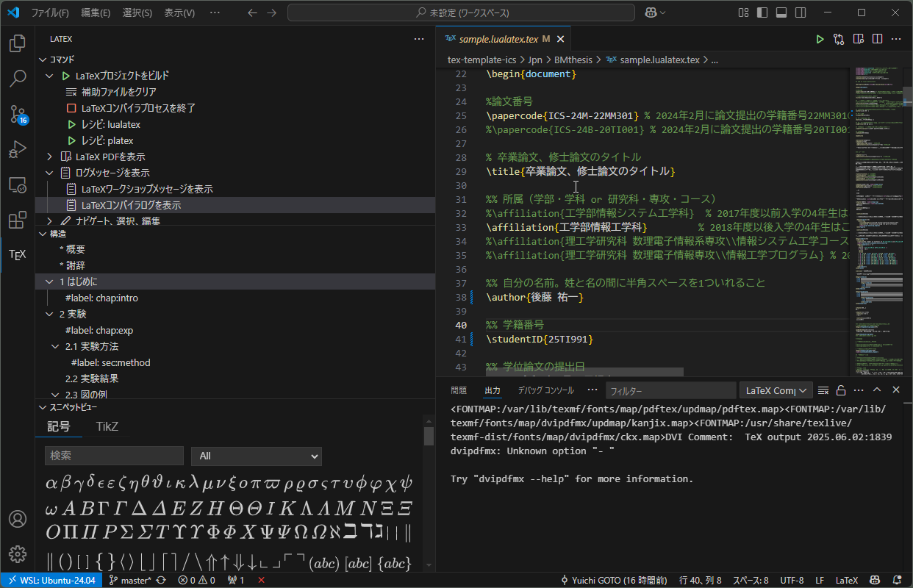The height and width of the screenshot is (588, 913).
Task: Change UTF-8 encoding in status bar
Action: (792, 581)
